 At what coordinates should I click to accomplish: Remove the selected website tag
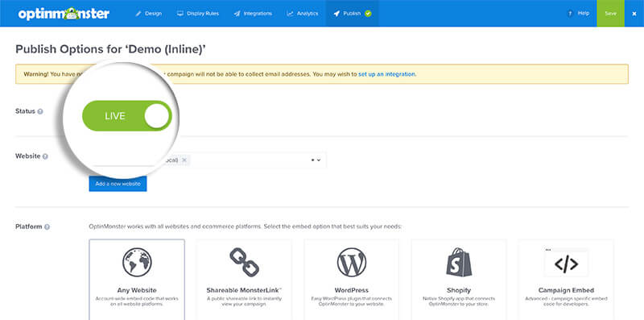[x=184, y=160]
